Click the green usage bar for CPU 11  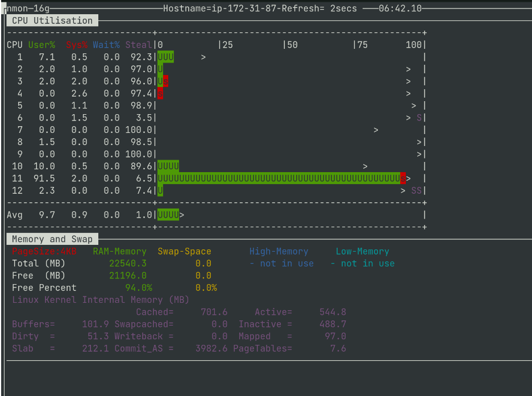tap(279, 178)
